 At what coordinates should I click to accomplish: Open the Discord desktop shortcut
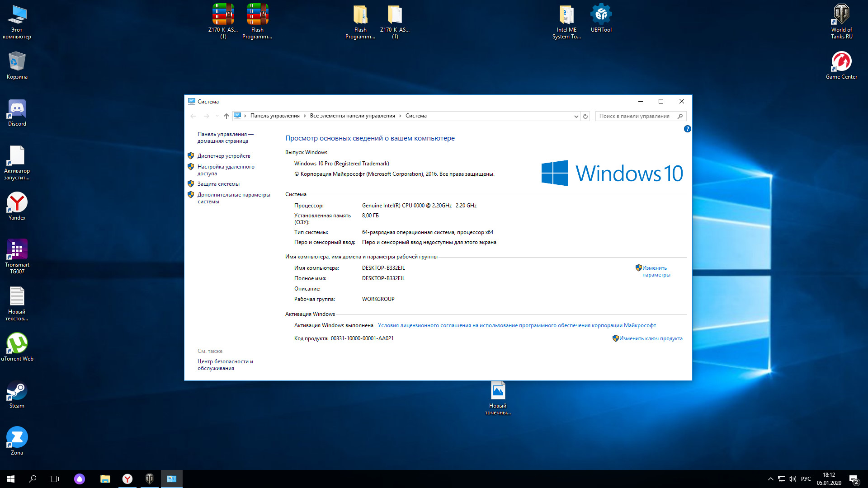[x=17, y=113]
